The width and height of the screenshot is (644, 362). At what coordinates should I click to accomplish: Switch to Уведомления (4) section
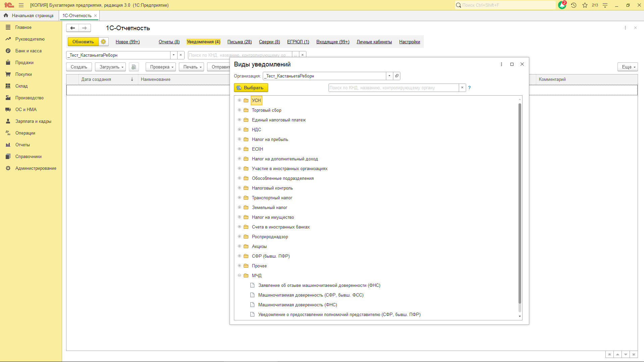pyautogui.click(x=203, y=42)
